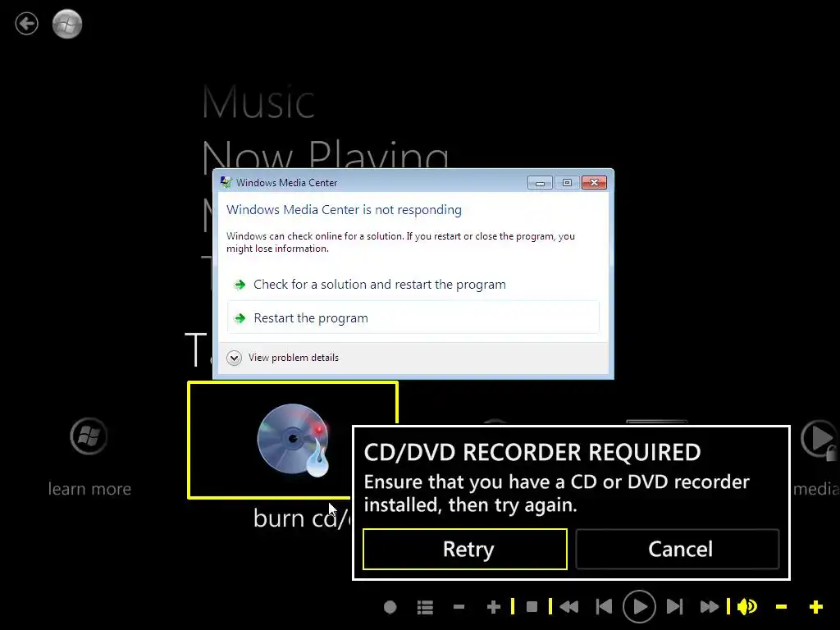Choose Restart the program option
This screenshot has height=630, width=840.
click(x=413, y=317)
